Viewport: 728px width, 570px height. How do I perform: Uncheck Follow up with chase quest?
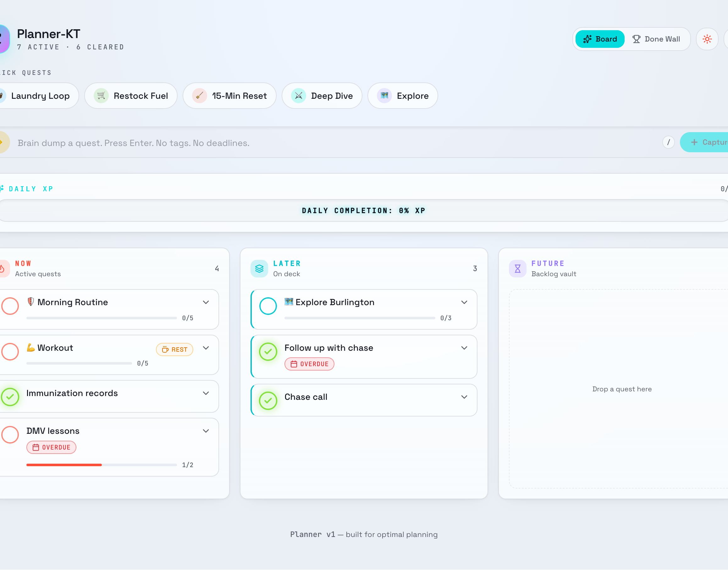(x=268, y=352)
